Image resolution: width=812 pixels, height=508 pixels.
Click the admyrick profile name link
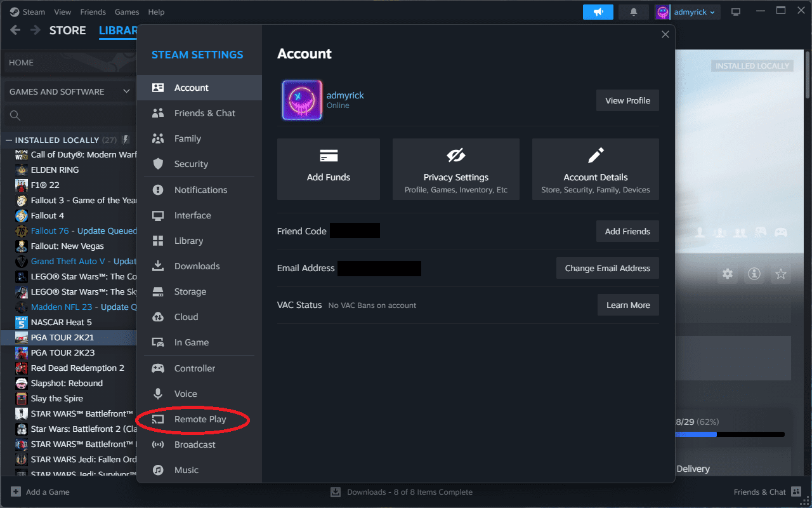345,95
